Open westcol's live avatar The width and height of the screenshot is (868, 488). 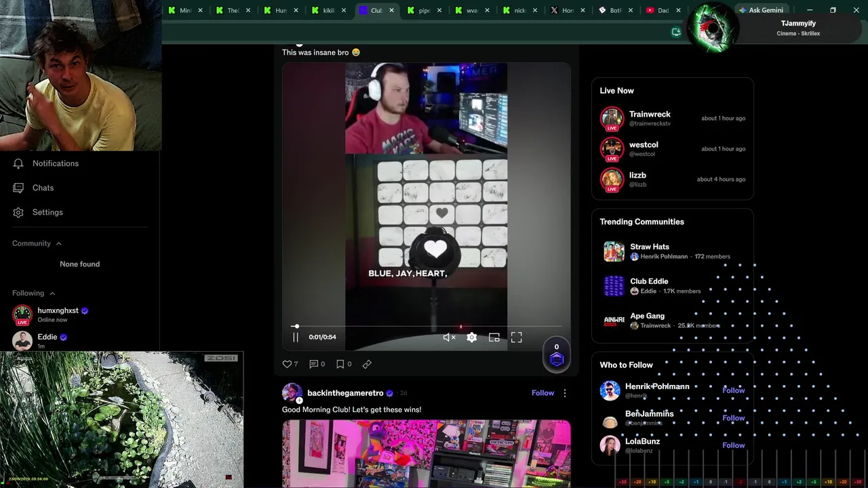tap(612, 149)
